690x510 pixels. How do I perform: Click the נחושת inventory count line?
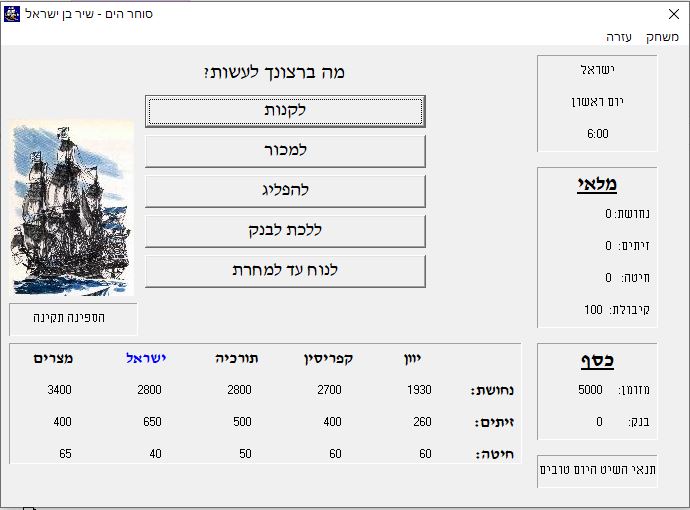pyautogui.click(x=627, y=214)
